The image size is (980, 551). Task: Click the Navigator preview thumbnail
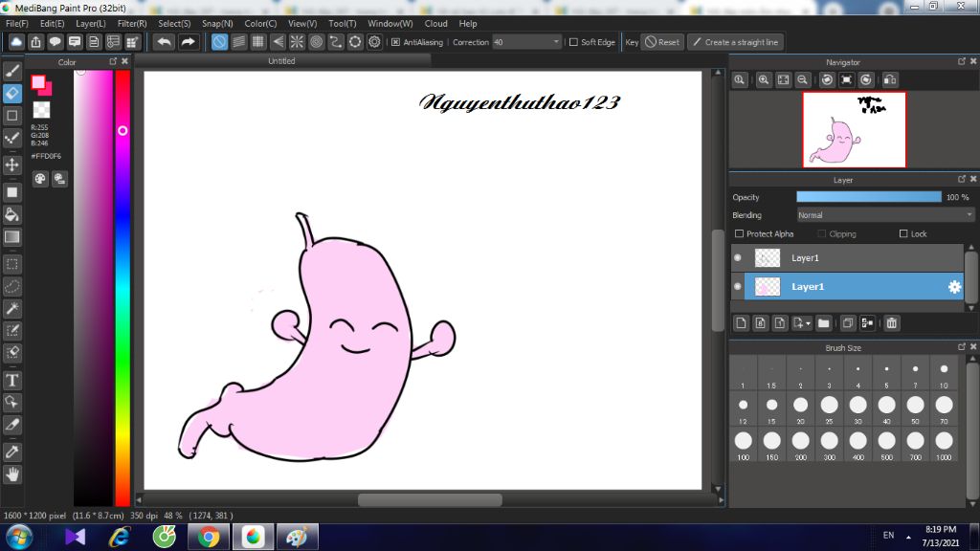(854, 130)
